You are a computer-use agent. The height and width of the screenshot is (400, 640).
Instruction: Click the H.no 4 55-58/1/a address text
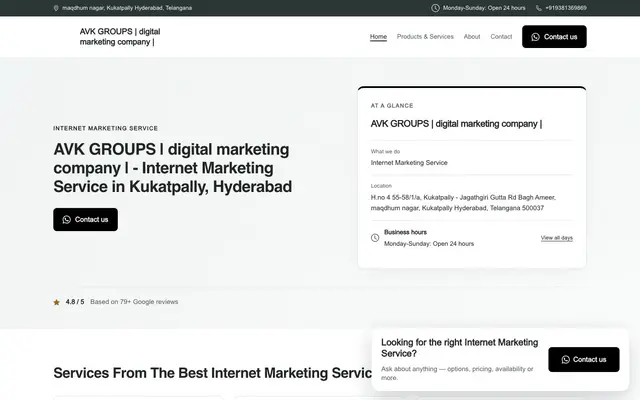463,203
